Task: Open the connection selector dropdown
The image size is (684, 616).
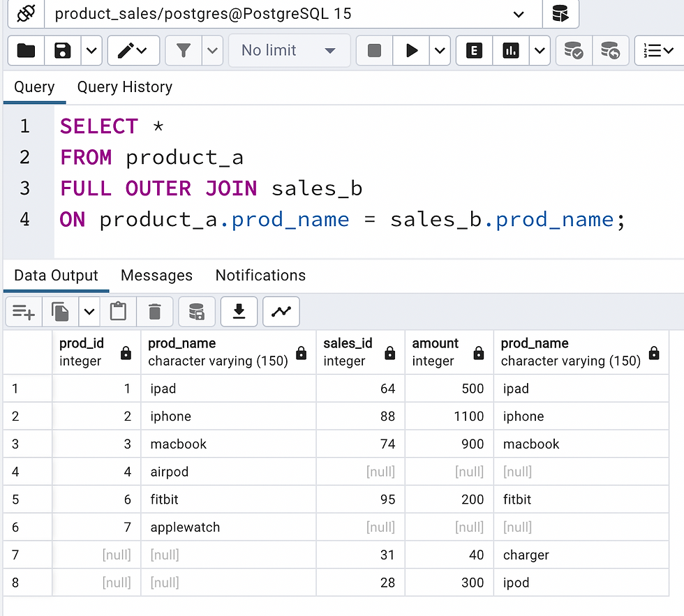Action: coord(518,15)
